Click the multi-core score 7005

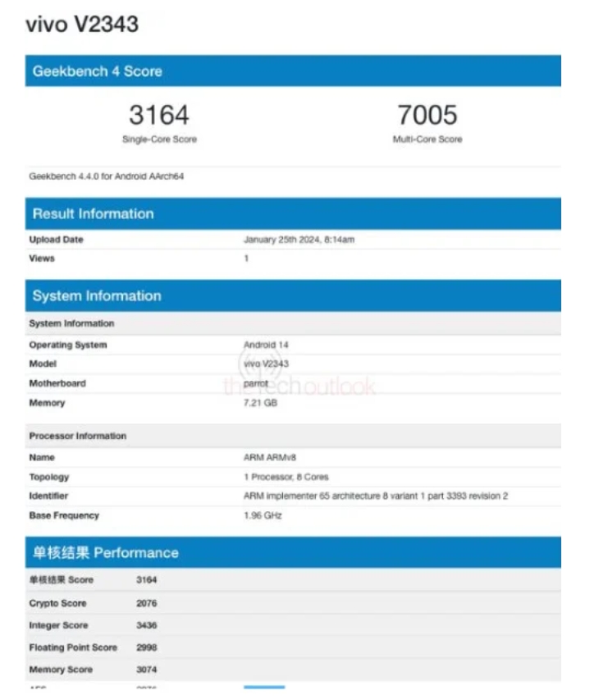tap(427, 115)
